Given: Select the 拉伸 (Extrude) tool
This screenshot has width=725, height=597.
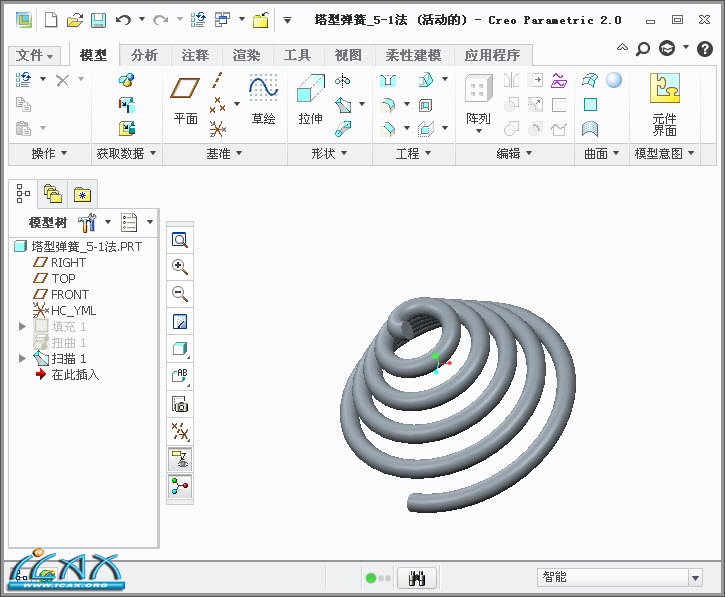Looking at the screenshot, I should click(310, 100).
